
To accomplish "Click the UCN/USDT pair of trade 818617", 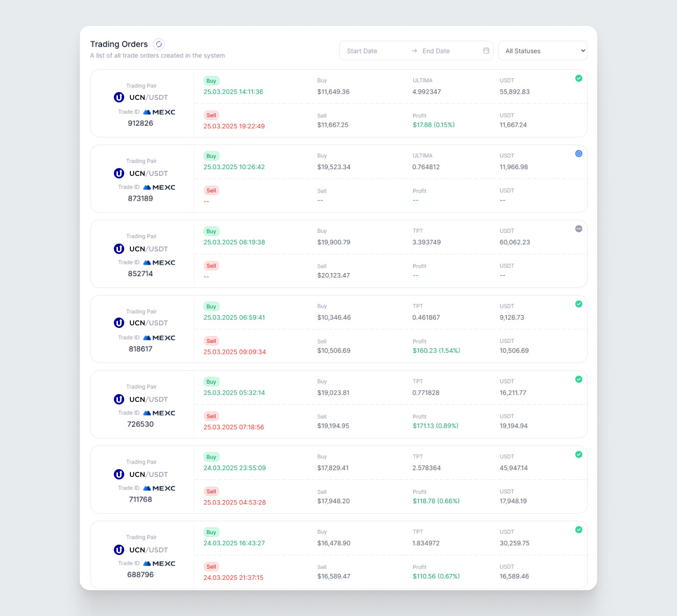I will click(149, 323).
